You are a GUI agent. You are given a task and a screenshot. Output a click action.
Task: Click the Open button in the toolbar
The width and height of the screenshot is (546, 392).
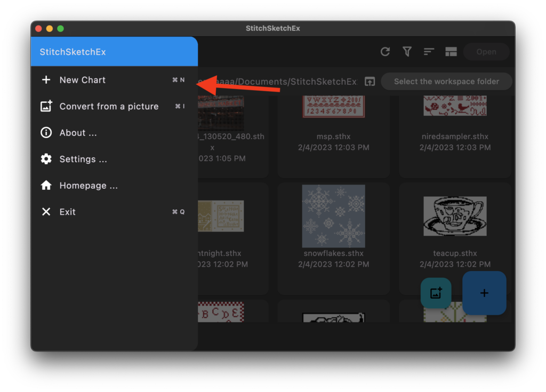[x=486, y=52]
